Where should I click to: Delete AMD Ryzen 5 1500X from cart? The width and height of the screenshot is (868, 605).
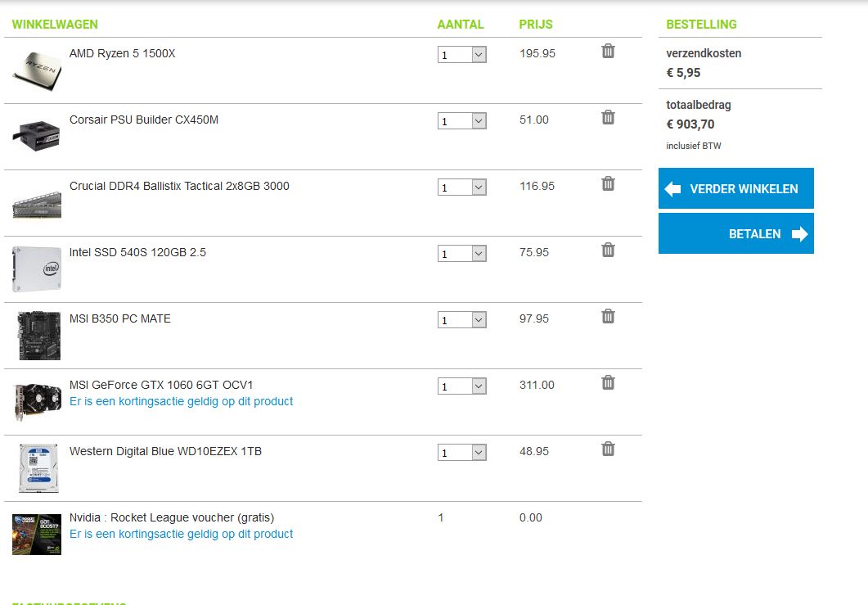tap(608, 52)
